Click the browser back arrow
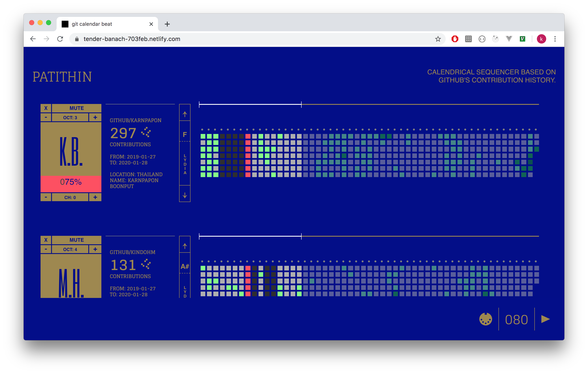The image size is (588, 374). click(x=33, y=39)
